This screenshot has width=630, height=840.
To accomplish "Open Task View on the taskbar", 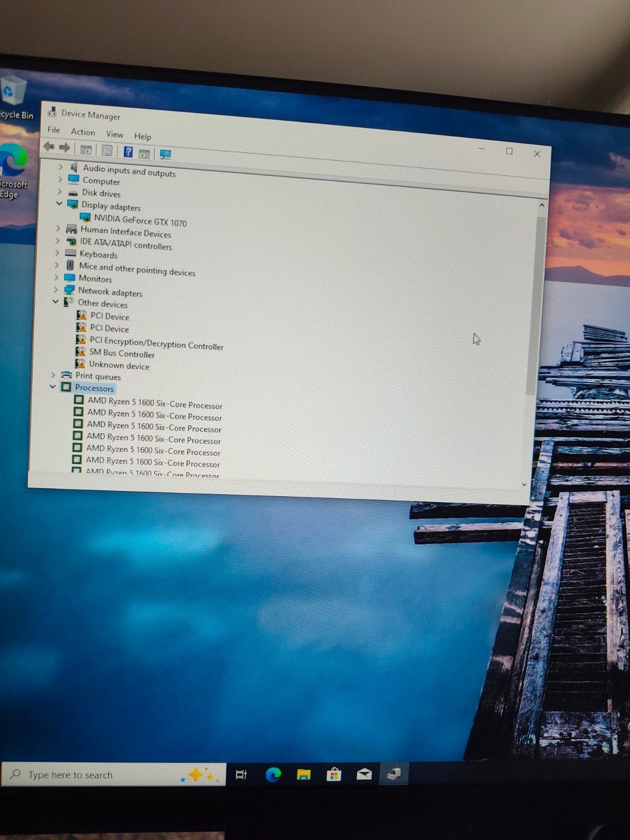I will [241, 774].
